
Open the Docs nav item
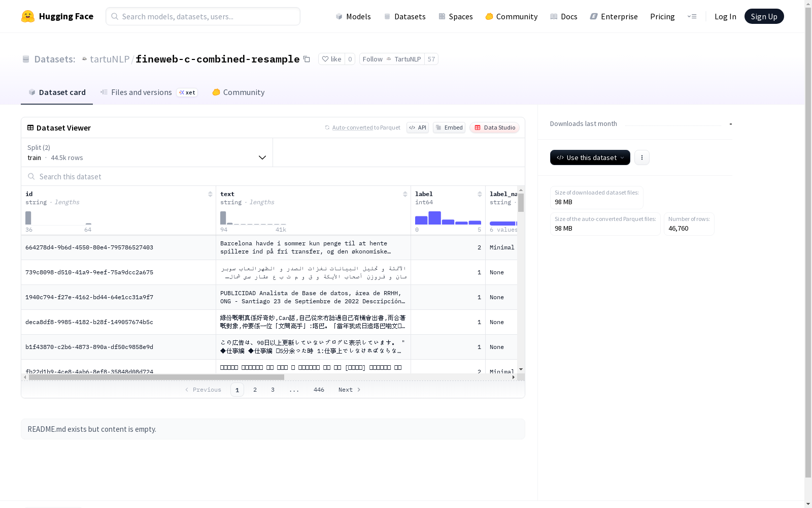point(564,16)
